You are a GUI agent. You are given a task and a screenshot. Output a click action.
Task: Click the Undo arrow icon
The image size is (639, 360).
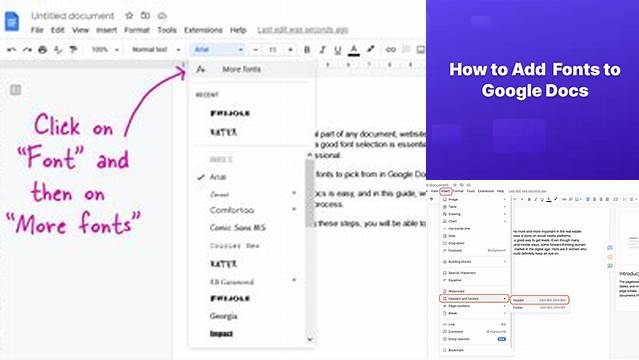11,50
